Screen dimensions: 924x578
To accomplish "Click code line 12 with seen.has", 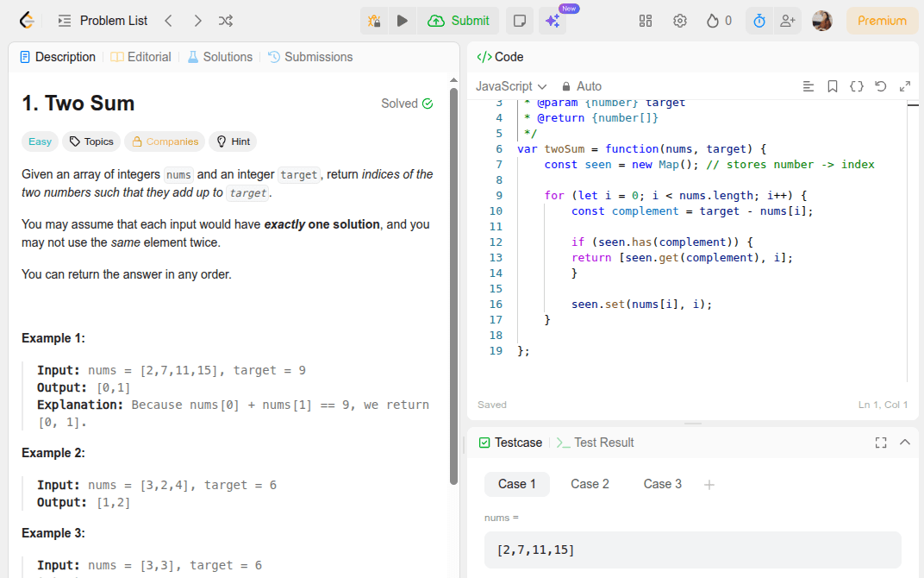I will coord(662,242).
